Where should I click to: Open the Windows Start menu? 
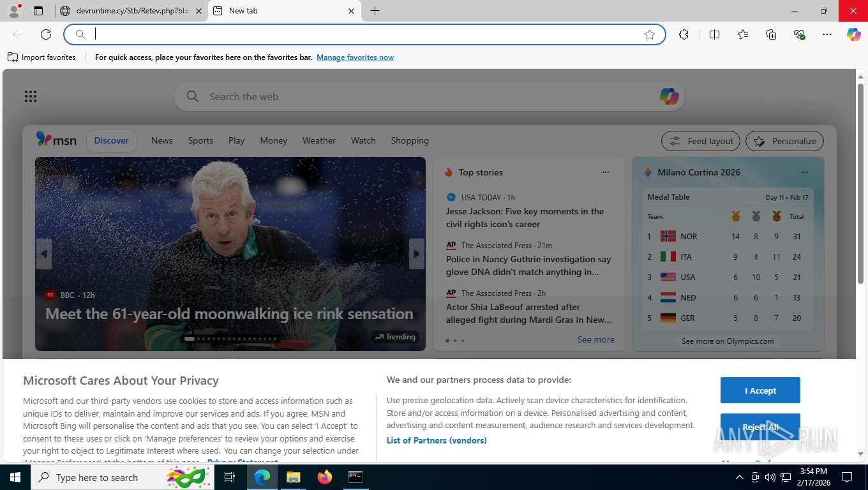(x=15, y=477)
